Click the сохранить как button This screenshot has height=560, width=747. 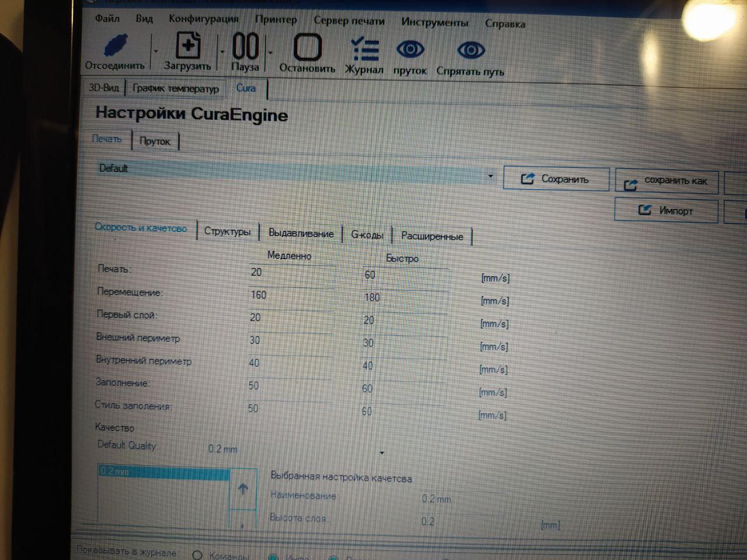pyautogui.click(x=666, y=181)
